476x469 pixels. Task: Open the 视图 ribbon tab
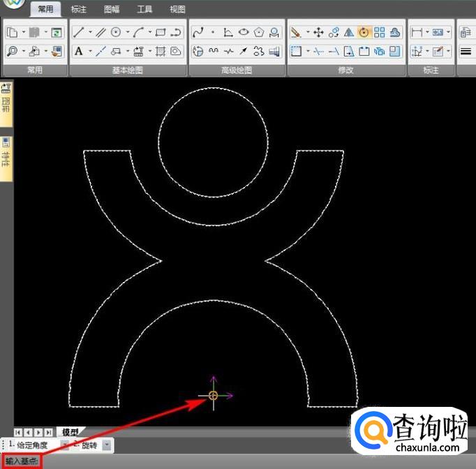177,10
